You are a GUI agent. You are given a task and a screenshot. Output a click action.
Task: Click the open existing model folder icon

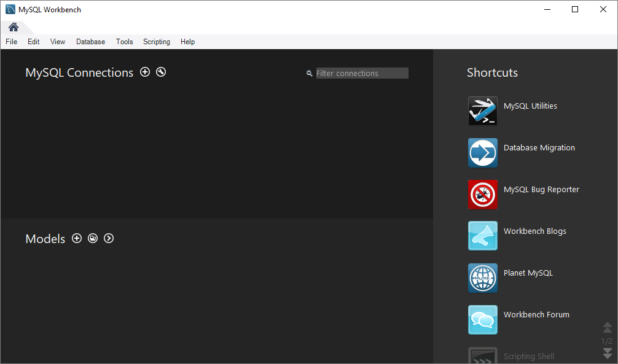(x=93, y=238)
